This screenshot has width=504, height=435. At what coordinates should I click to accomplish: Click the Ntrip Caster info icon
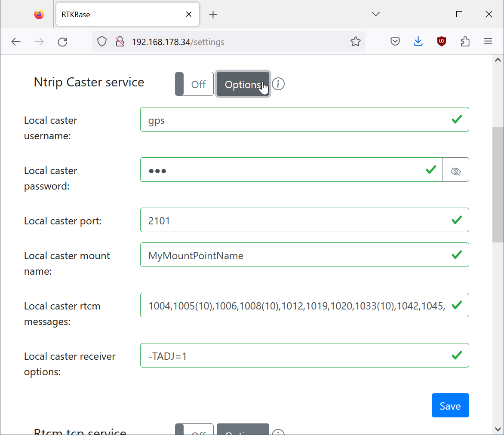pyautogui.click(x=278, y=84)
